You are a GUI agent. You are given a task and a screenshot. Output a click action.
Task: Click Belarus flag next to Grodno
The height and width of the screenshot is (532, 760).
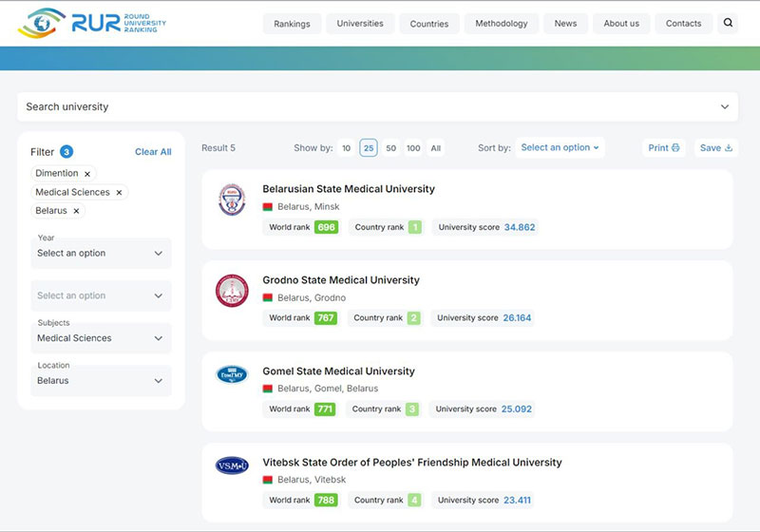268,297
